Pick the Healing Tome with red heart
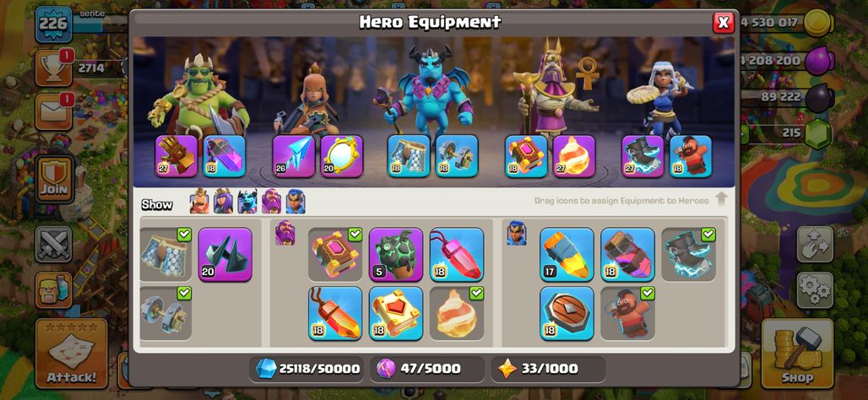 [x=396, y=313]
